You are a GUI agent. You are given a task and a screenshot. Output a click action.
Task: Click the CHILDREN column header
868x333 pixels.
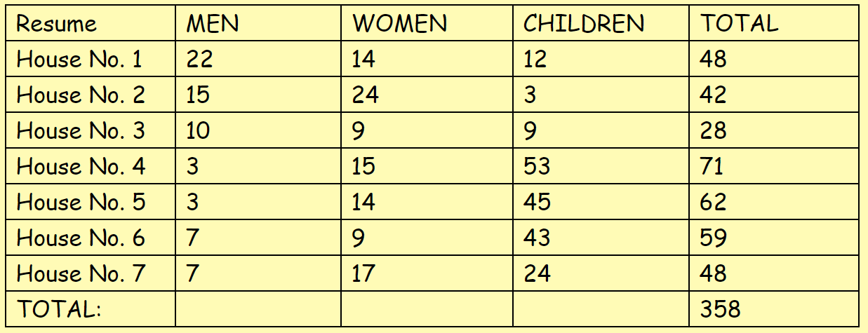tap(601, 23)
